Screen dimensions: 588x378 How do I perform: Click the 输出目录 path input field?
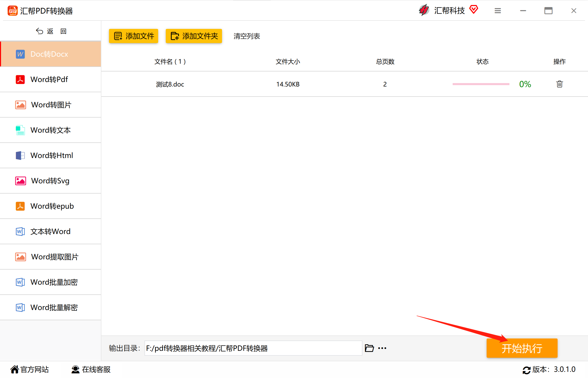pyautogui.click(x=253, y=348)
